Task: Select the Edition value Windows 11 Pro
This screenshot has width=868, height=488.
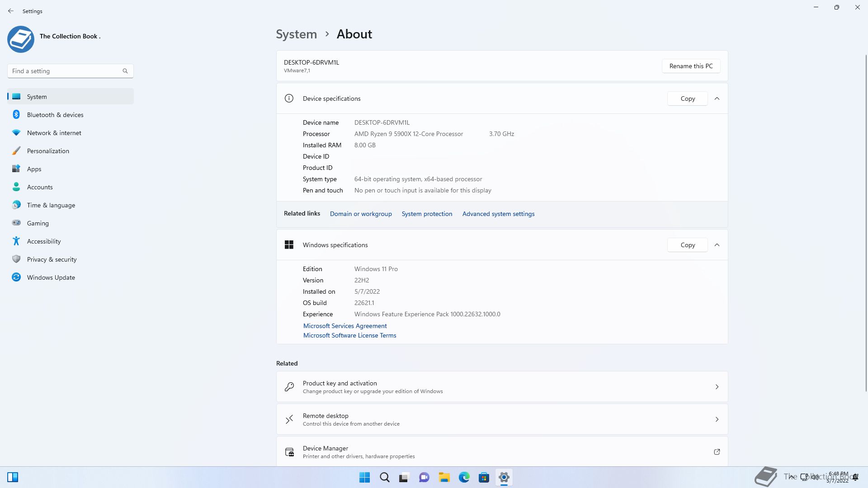Action: [376, 269]
